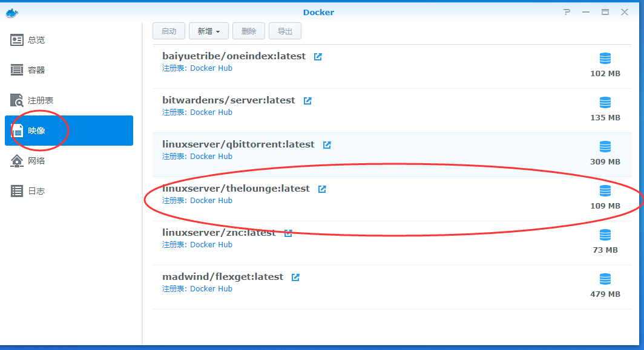Click the Docker window title text

(x=318, y=12)
